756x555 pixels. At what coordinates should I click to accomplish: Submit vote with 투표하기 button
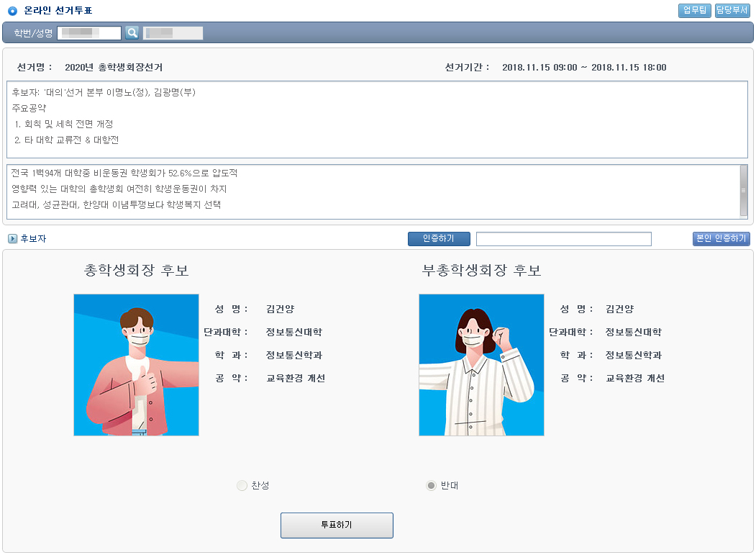click(337, 525)
